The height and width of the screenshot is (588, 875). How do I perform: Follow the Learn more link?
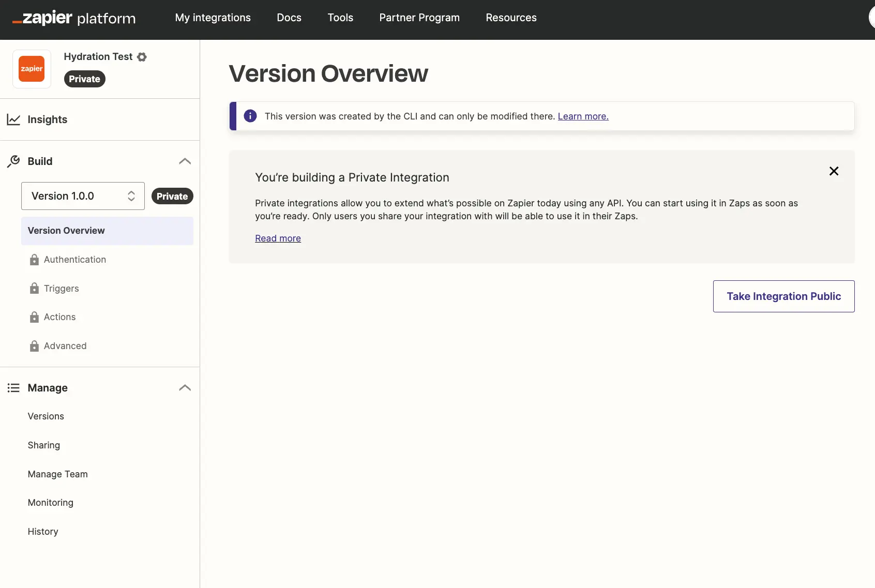pos(583,116)
